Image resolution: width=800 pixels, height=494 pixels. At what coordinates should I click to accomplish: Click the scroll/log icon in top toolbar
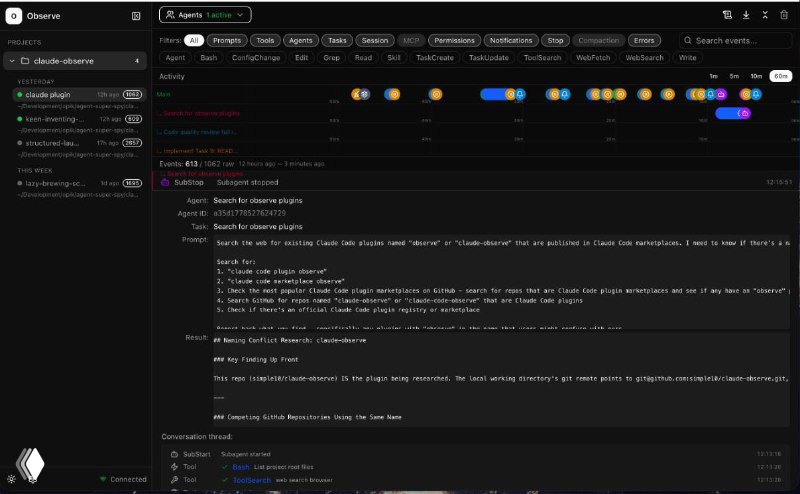coord(727,15)
